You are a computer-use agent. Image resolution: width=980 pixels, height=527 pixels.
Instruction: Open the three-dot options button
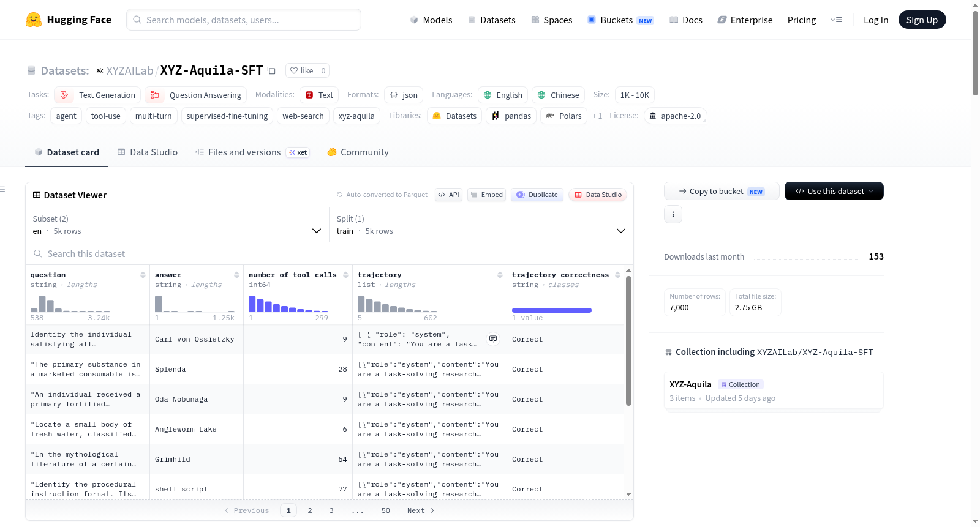pos(673,214)
